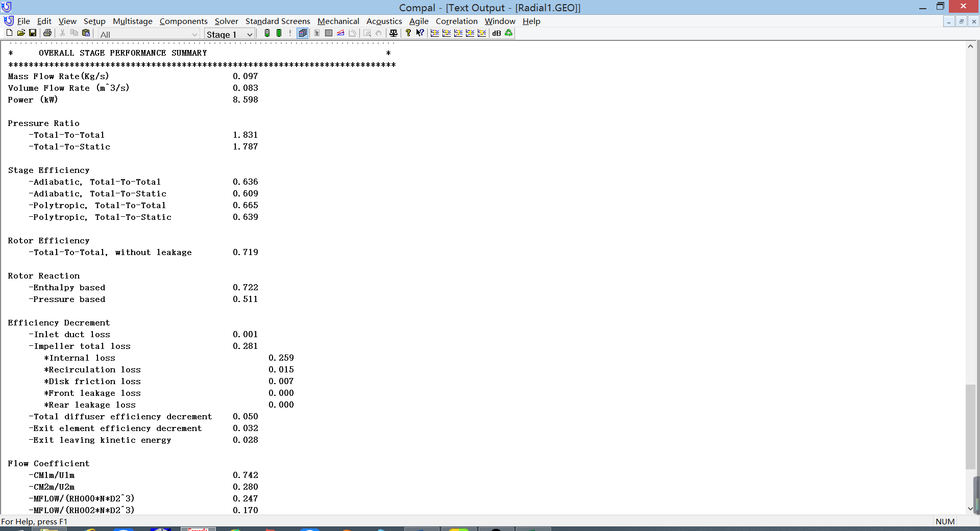The height and width of the screenshot is (531, 980).
Task: Click the second green traffic light icon
Action: (279, 33)
